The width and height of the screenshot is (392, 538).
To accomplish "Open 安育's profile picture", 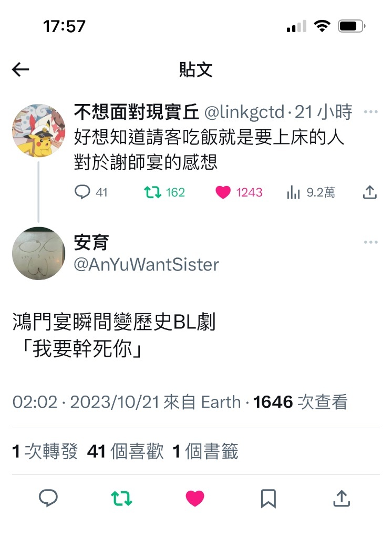I will tap(38, 254).
